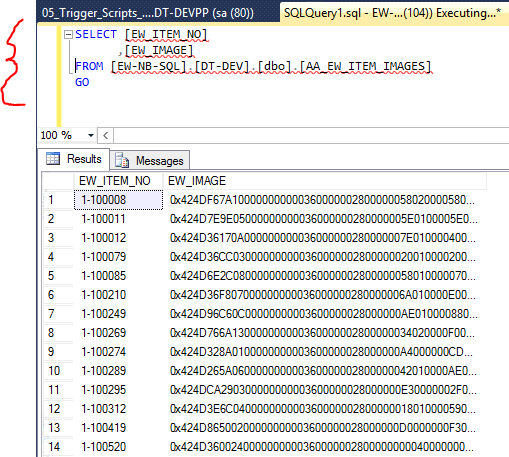Select cell 1-100295
Screen dimensions: 509x457
click(118, 390)
